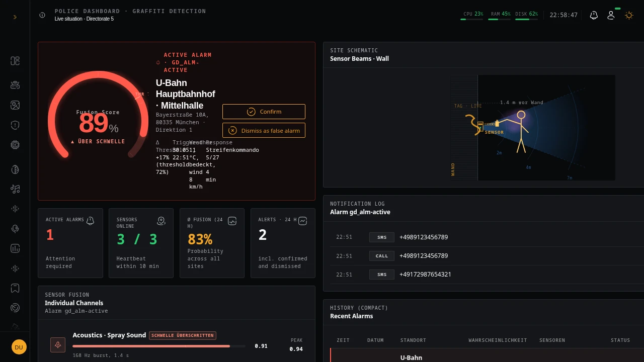Click the SCHWELLE ÜBERSCHRITTEN badge

click(x=183, y=335)
